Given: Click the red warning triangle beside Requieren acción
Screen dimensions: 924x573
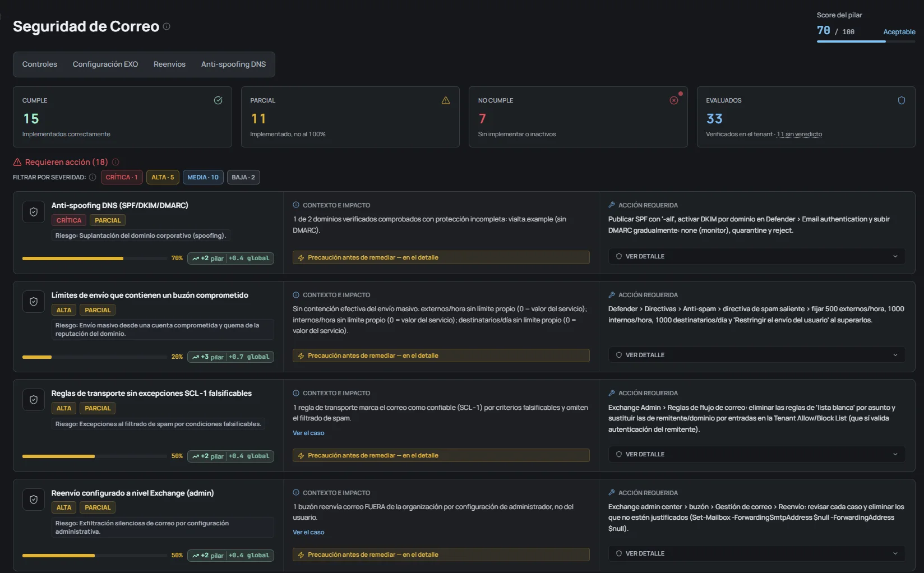Looking at the screenshot, I should pyautogui.click(x=17, y=162).
